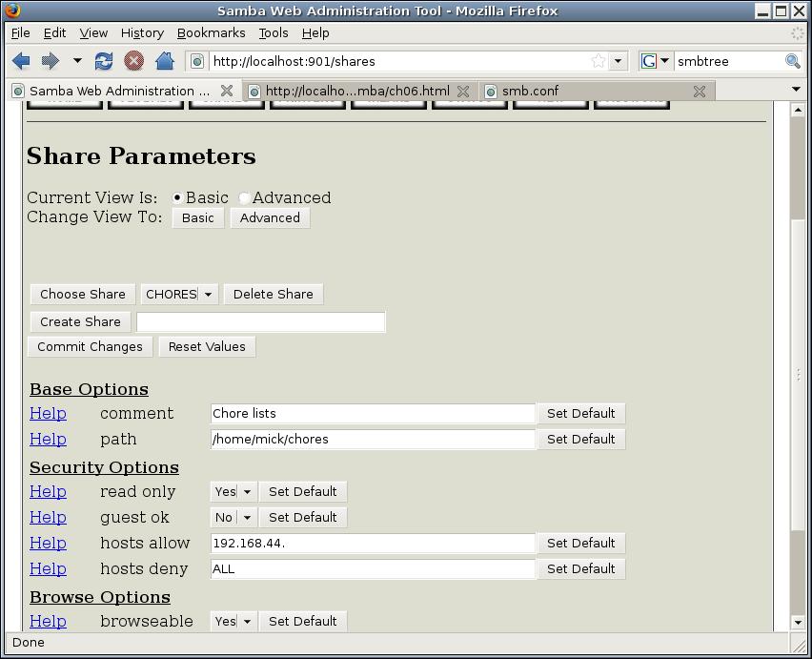The image size is (812, 659).
Task: Click the Forward navigation arrow
Action: (51, 61)
